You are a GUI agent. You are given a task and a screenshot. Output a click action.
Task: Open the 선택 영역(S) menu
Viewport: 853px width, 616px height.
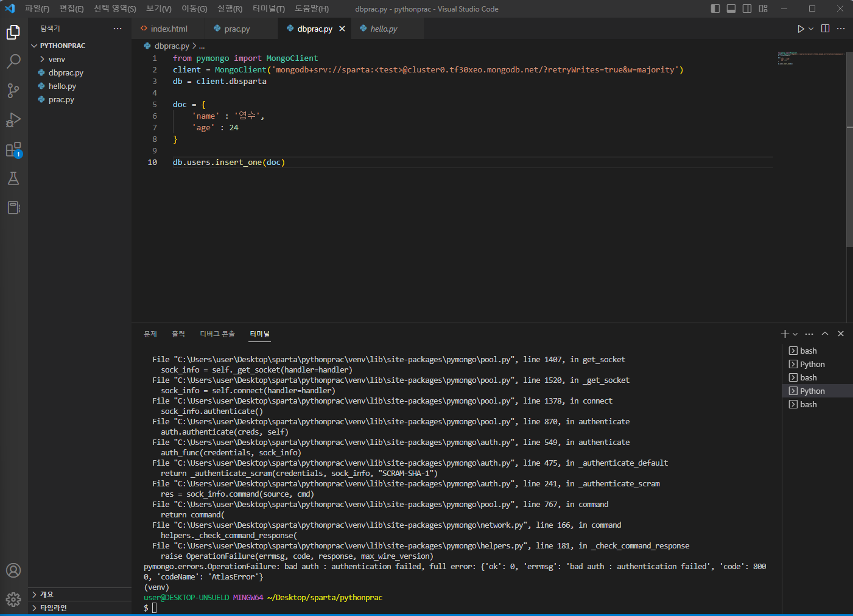point(115,9)
